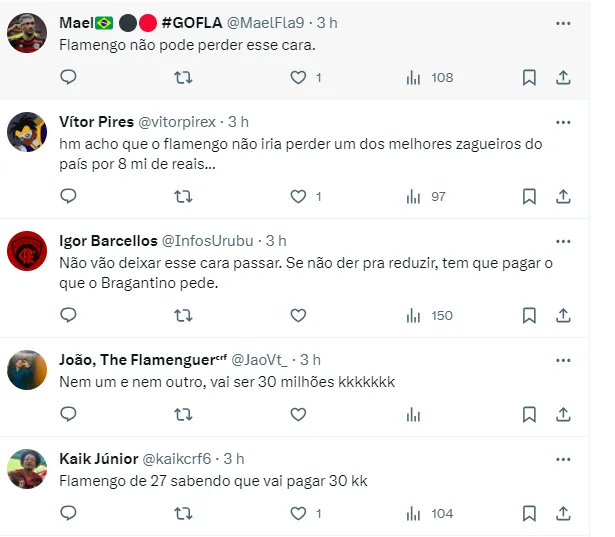Like João, The Flamenguer's tweet
The height and width of the screenshot is (537, 615).
tap(298, 413)
